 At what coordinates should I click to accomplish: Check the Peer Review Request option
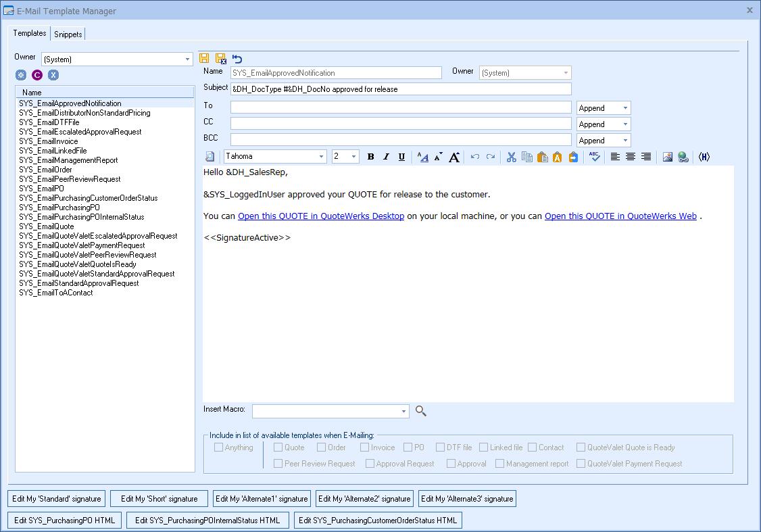(x=278, y=464)
